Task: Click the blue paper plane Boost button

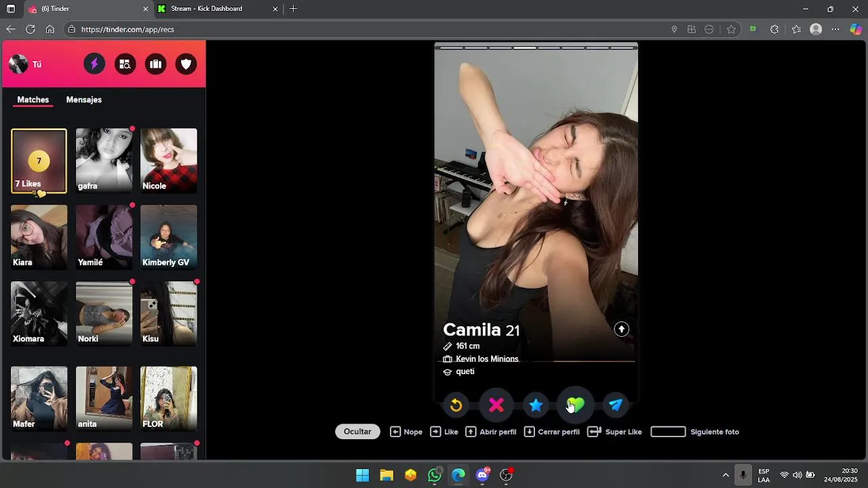Action: tap(616, 405)
